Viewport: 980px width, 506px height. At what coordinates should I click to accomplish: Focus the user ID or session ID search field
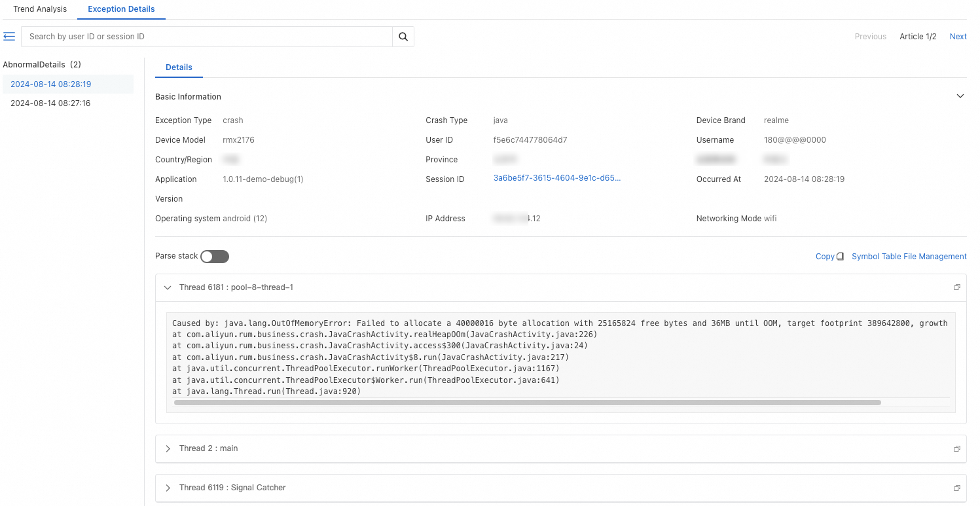tap(207, 37)
